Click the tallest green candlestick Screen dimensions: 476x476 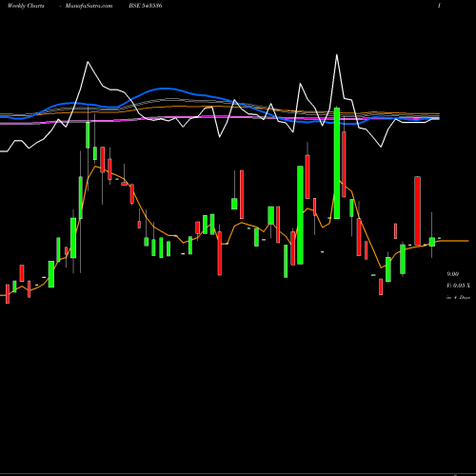pyautogui.click(x=337, y=163)
